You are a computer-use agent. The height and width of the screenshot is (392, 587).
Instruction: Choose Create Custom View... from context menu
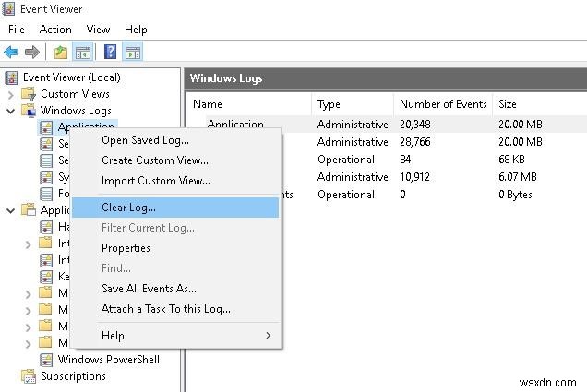[175, 160]
